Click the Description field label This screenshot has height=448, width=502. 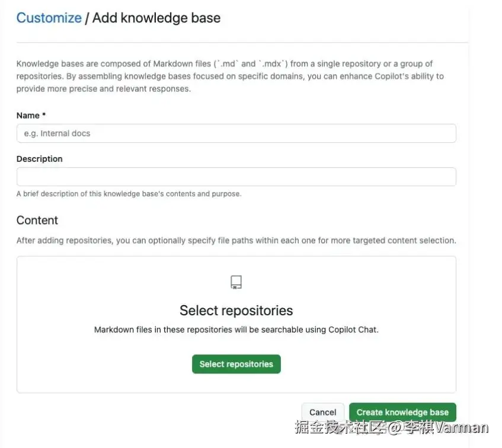39,159
